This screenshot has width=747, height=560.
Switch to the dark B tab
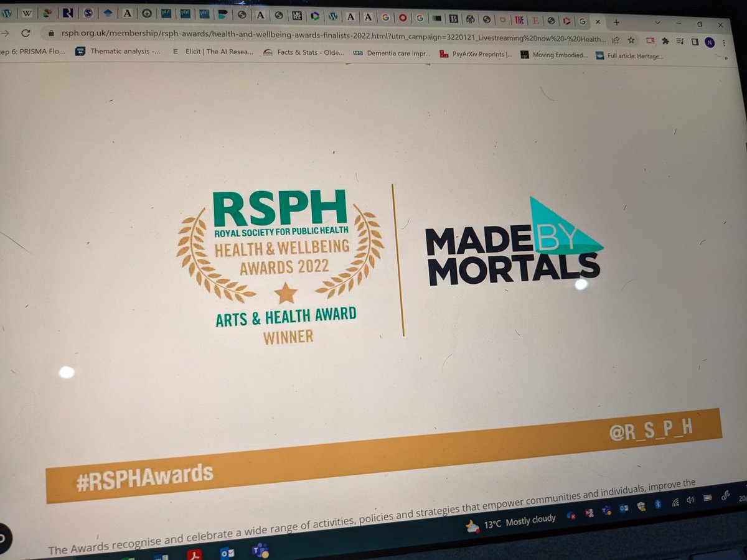(x=454, y=19)
